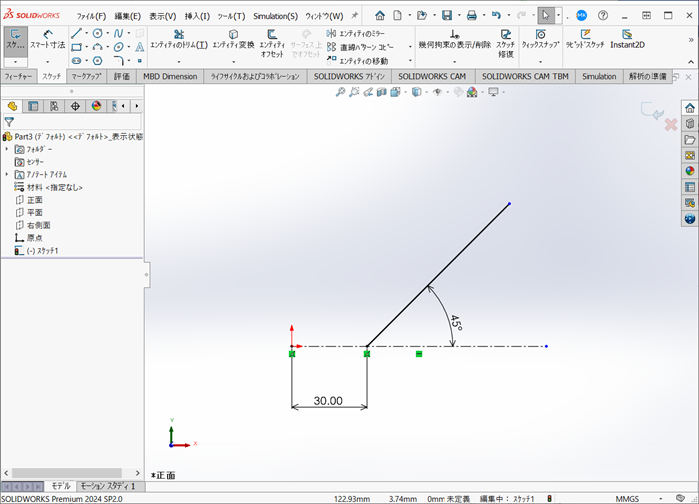Image resolution: width=699 pixels, height=504 pixels.
Task: Open dropdown under スマート寸法
Action: point(48,62)
